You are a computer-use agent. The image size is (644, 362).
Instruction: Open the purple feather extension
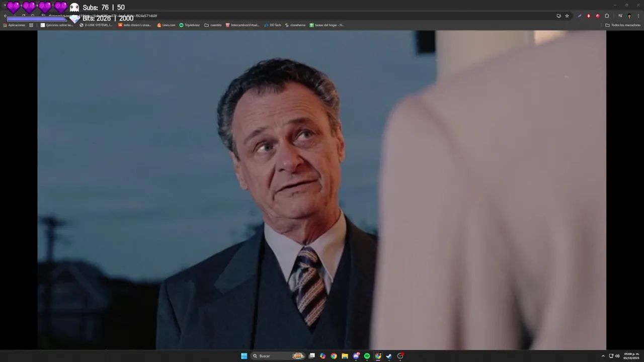coord(580,16)
